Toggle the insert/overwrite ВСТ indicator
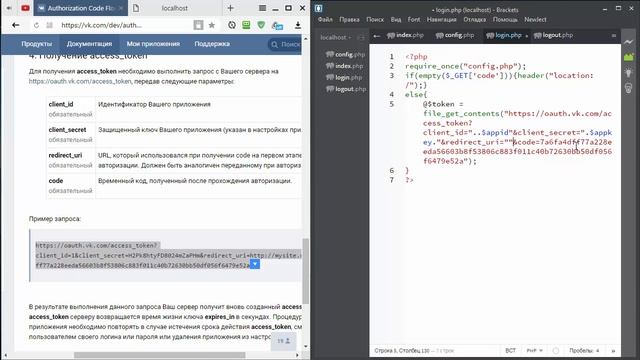 [510, 351]
